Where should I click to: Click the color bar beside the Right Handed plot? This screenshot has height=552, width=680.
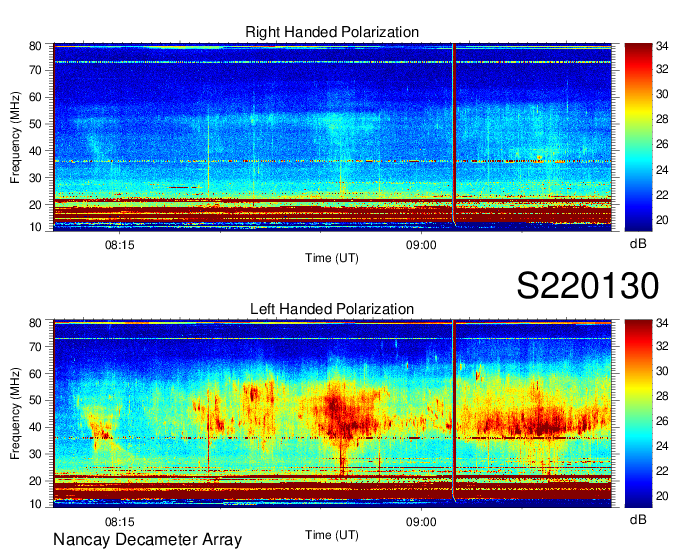(638, 137)
